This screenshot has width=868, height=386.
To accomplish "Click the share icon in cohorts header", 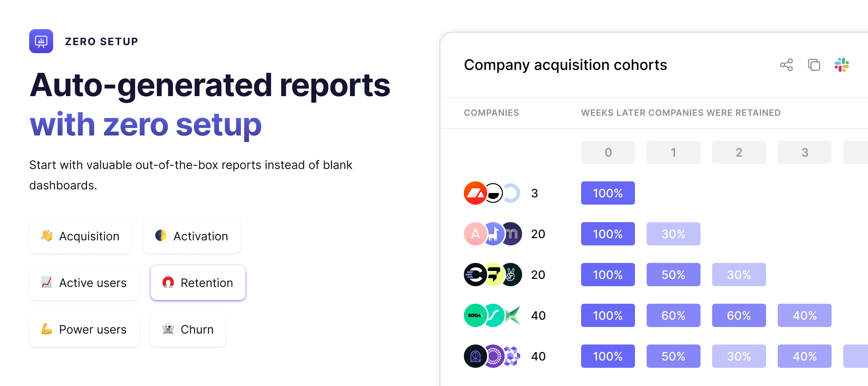I will [786, 65].
